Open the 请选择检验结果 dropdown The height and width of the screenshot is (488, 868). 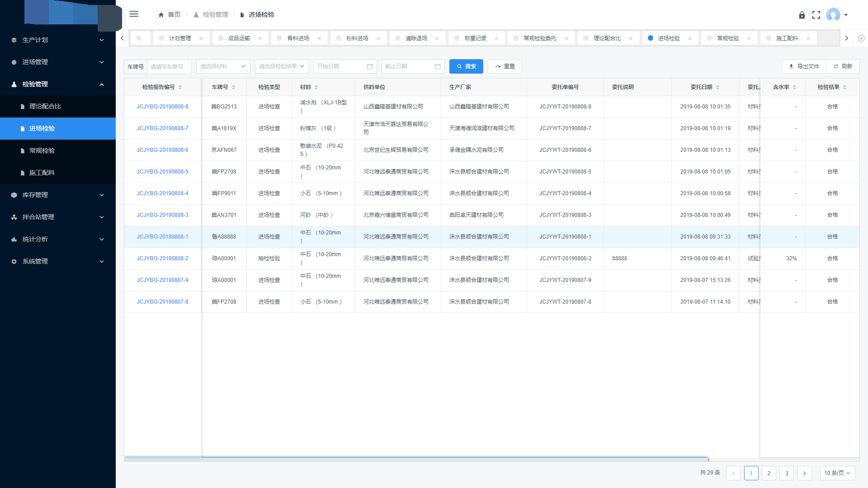point(282,66)
